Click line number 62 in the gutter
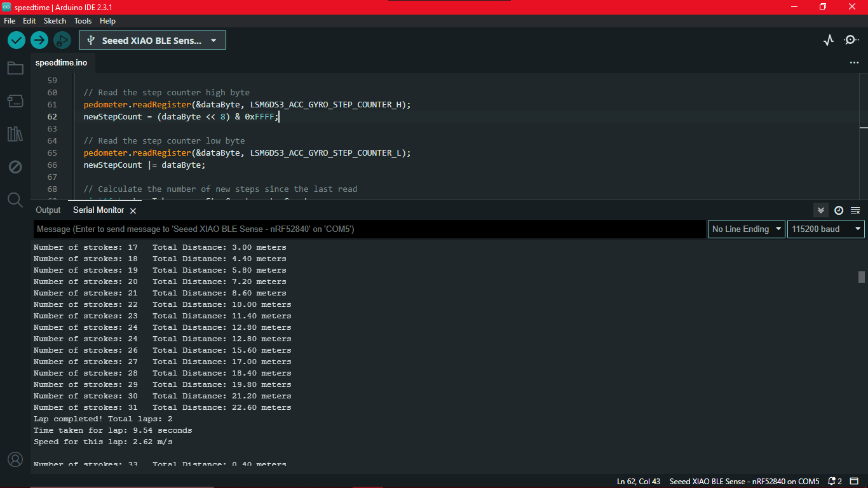 coord(52,117)
